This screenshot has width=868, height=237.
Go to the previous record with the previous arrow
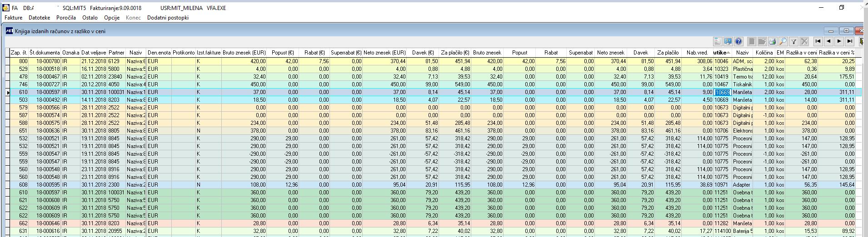[x=828, y=41]
